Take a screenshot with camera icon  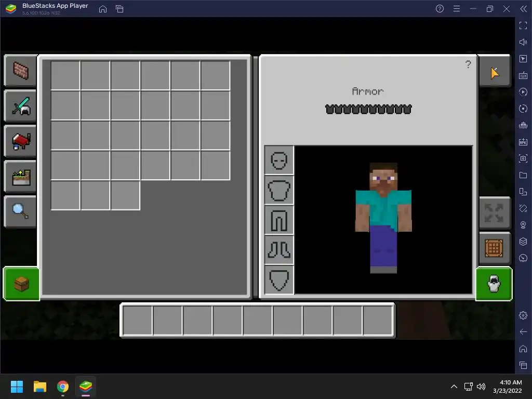coord(523,158)
